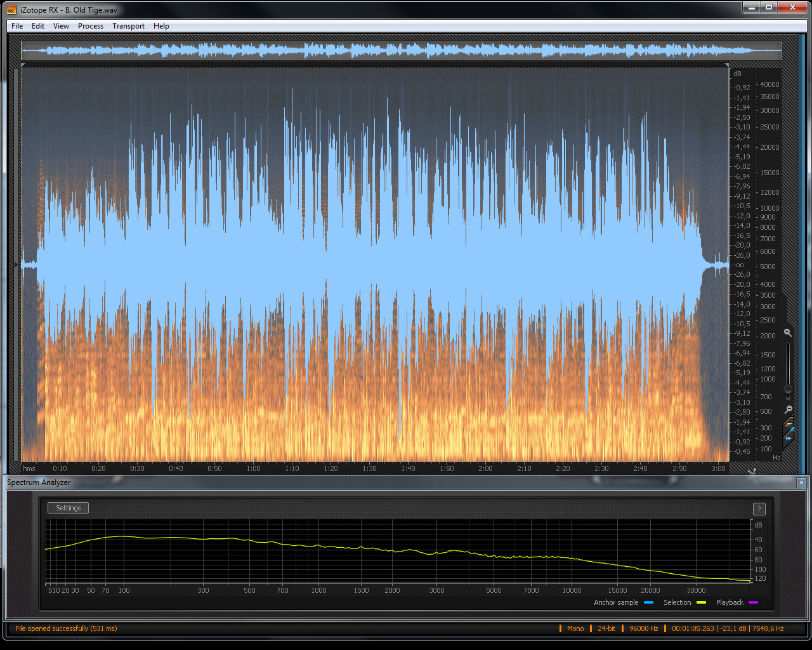Click the frequency zoom-out magnifier icon
812x650 pixels.
point(788,409)
